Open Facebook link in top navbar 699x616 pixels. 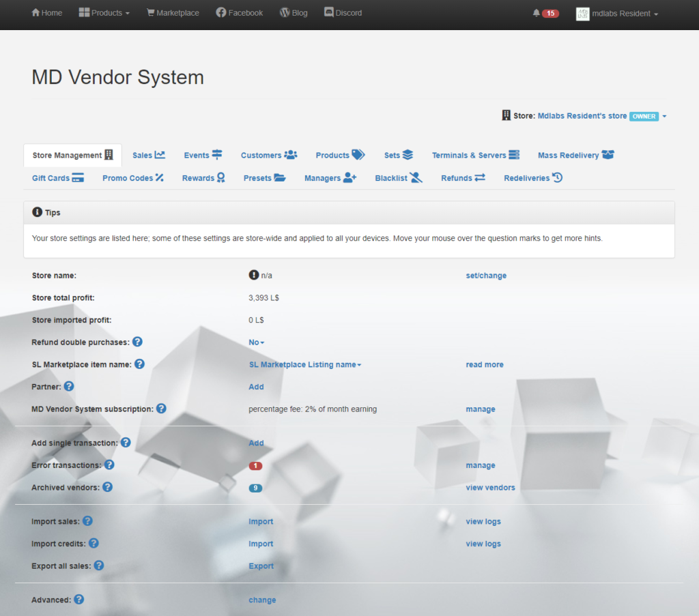[240, 13]
